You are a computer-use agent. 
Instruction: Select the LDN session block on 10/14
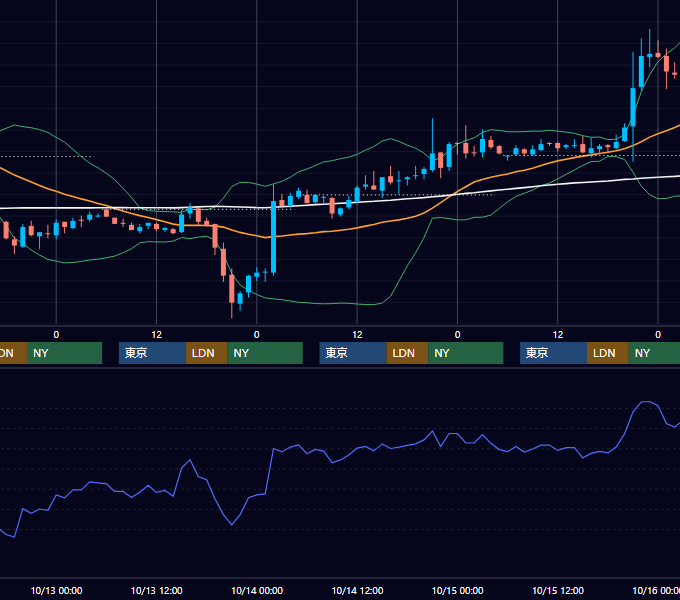(x=407, y=353)
